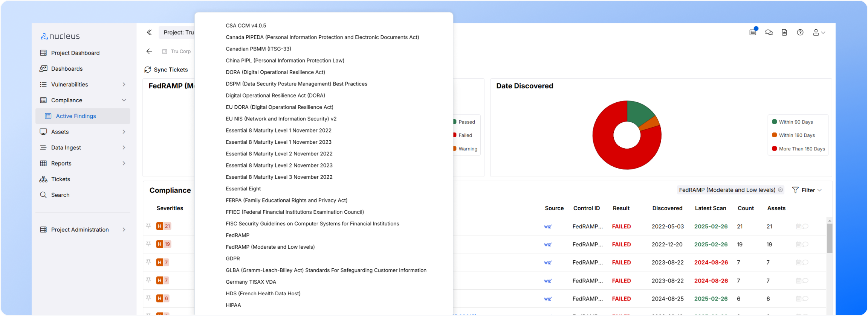
Task: Expand the Data Ingest menu chevron
Action: 124,148
